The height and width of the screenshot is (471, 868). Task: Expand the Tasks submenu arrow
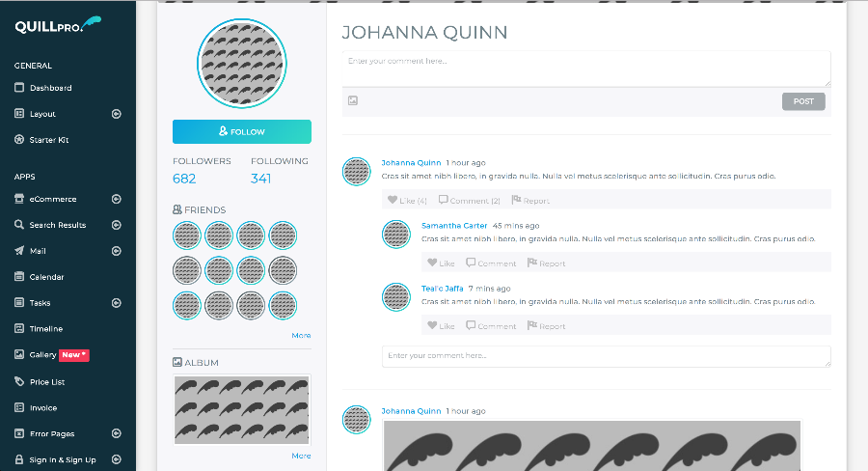[x=117, y=303]
